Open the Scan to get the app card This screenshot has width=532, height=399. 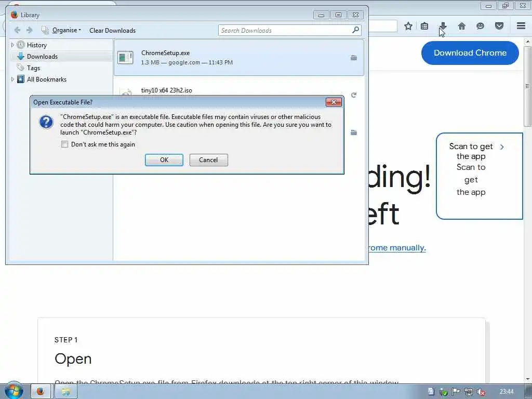(x=479, y=176)
